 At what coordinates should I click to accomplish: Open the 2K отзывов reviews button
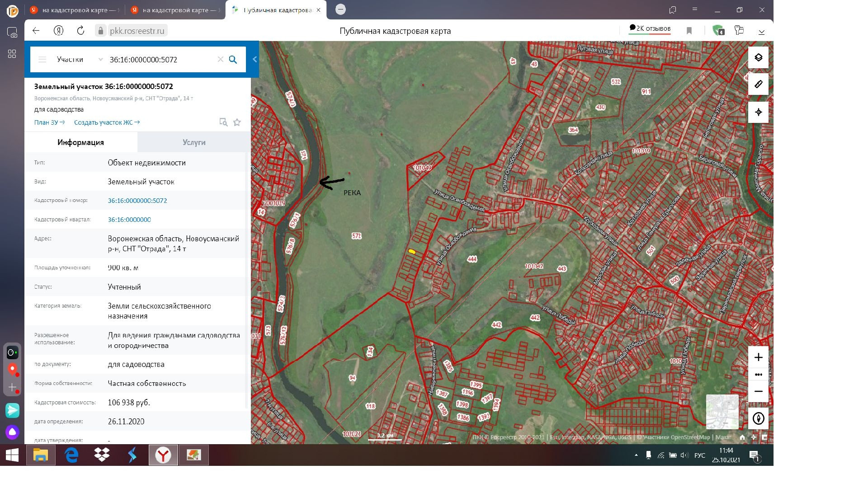point(650,28)
